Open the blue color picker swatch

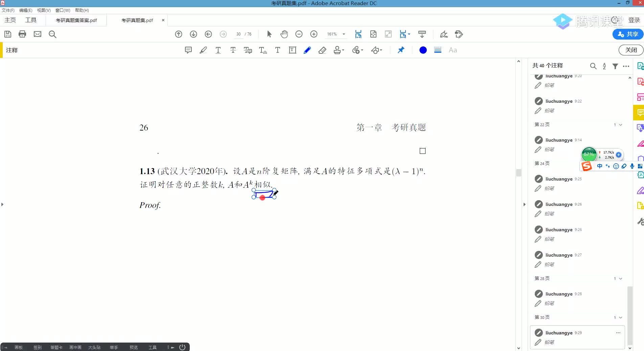pos(423,50)
